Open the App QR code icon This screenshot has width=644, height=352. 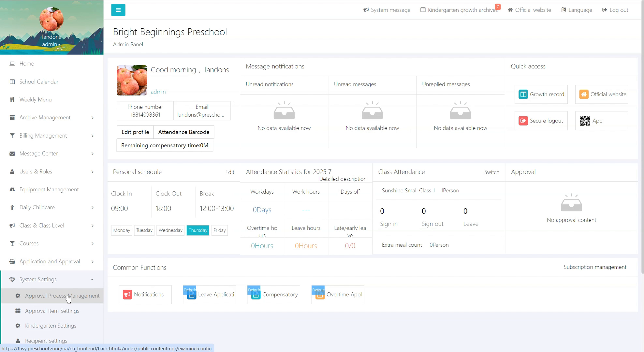[585, 121]
